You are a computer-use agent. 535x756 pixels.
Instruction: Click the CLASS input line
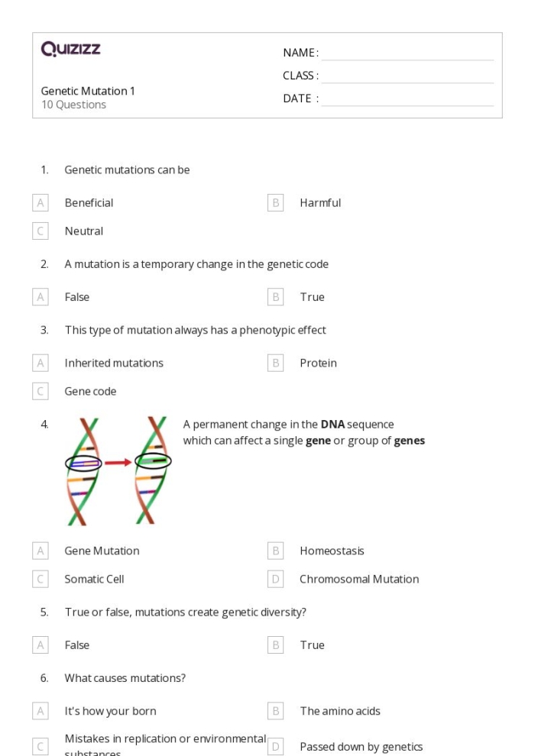pyautogui.click(x=407, y=76)
